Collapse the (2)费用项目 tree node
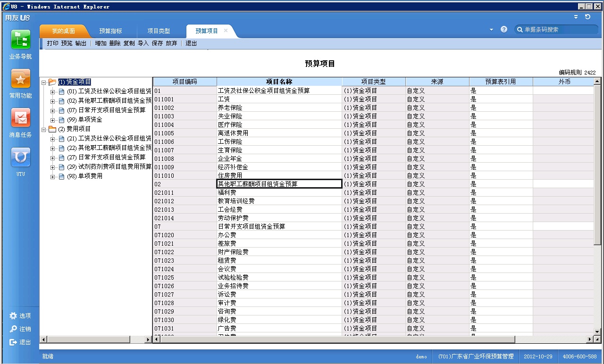This screenshot has height=364, width=604. tap(43, 130)
